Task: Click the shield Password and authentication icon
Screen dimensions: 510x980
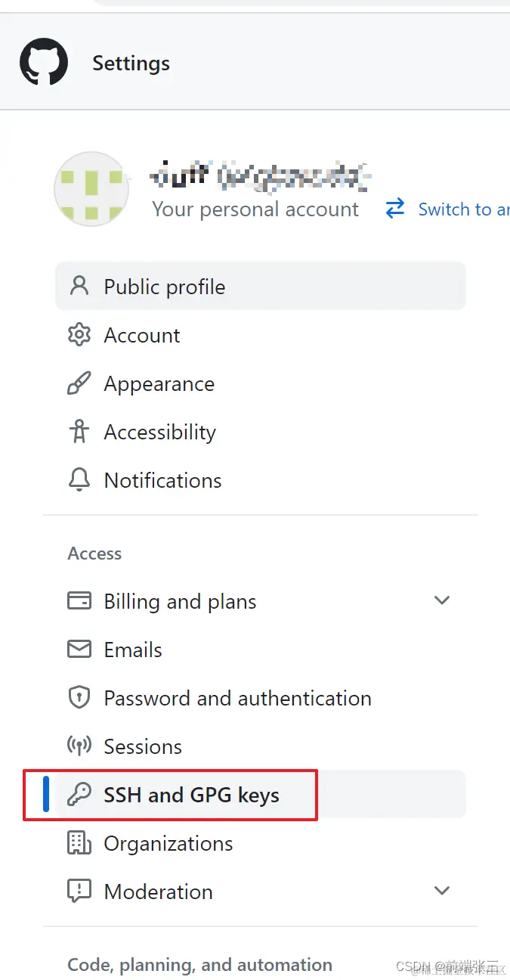Action: pos(79,698)
